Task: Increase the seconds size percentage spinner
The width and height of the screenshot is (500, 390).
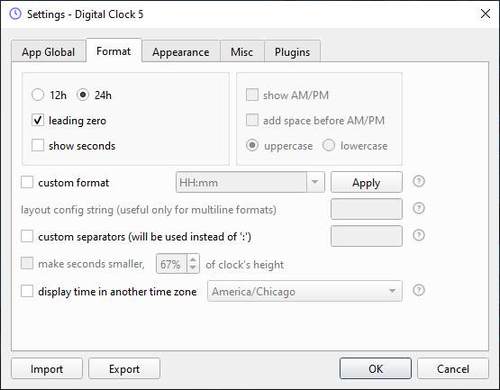Action: (x=193, y=259)
